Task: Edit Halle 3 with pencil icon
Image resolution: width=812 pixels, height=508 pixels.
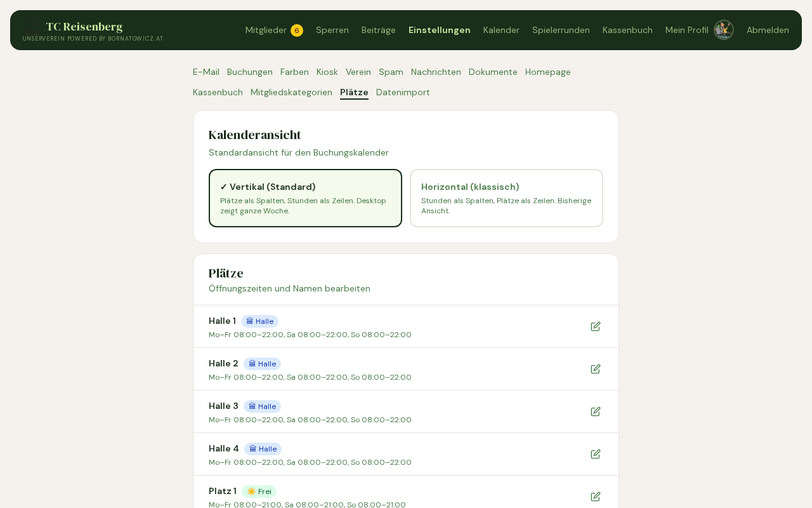Action: 596,411
